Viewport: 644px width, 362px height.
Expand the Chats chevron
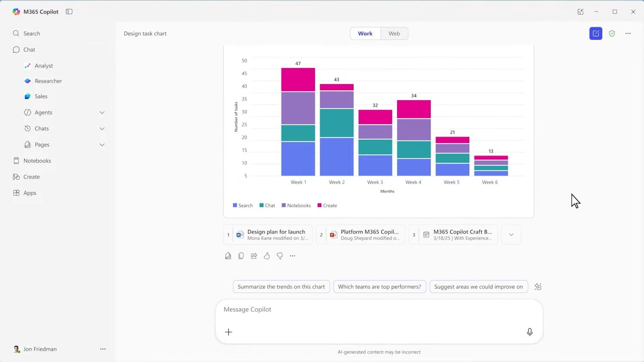point(102,129)
